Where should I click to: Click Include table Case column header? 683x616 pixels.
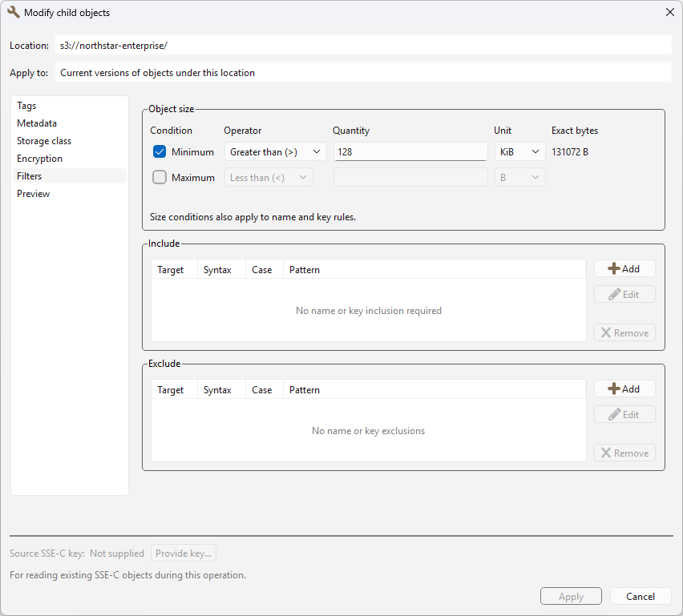[x=265, y=269]
